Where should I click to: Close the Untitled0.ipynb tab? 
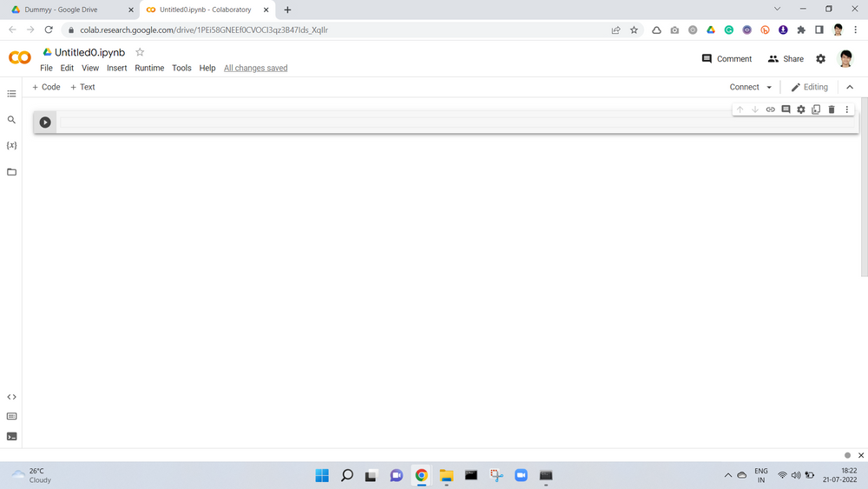(266, 10)
